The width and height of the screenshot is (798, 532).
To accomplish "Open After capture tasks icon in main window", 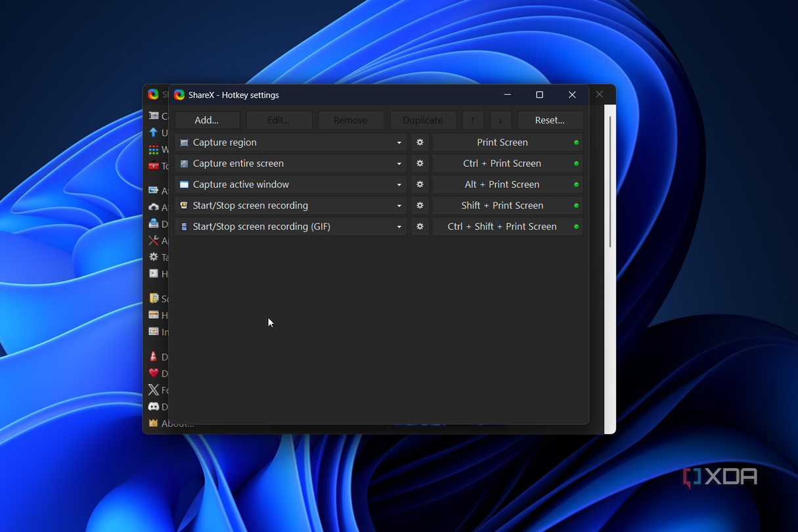I will pos(154,190).
